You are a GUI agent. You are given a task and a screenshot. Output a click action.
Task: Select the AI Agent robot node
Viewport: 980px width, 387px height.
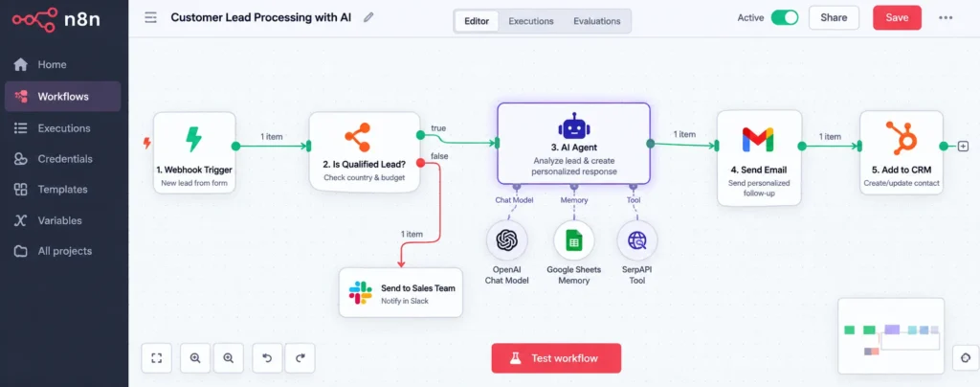574,144
